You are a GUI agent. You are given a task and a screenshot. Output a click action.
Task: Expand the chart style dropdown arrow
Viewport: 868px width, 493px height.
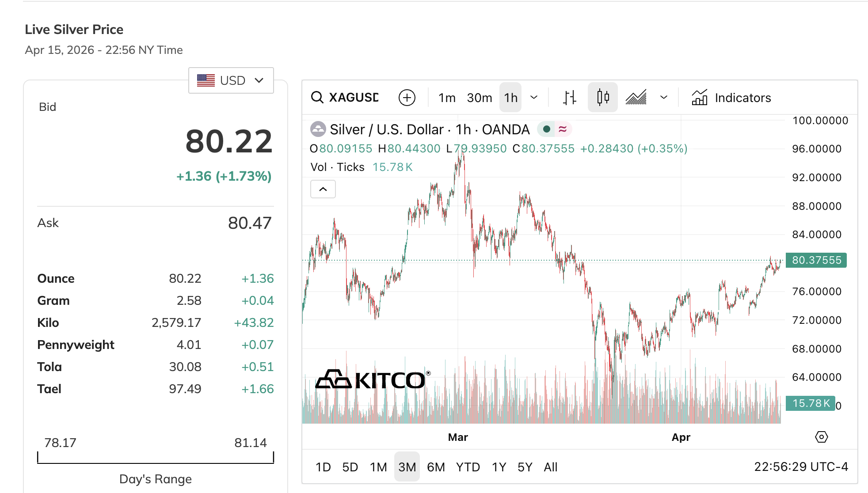point(664,98)
